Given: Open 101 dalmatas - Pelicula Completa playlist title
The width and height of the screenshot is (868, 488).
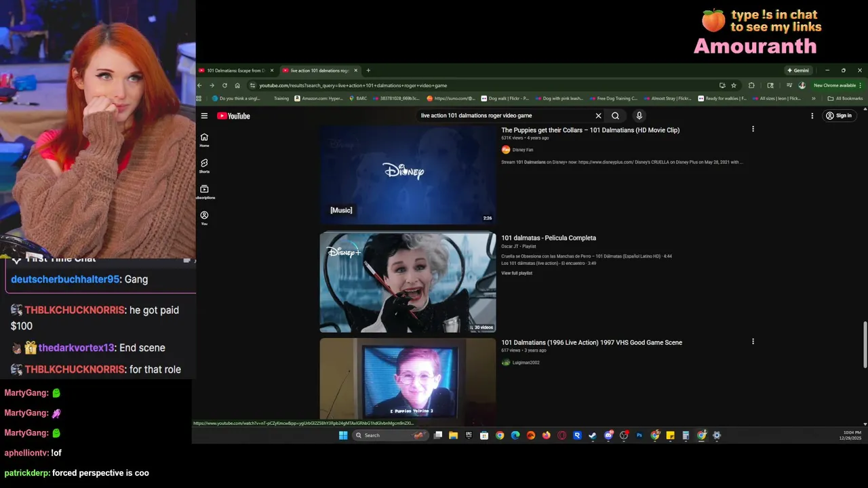Looking at the screenshot, I should tap(549, 238).
